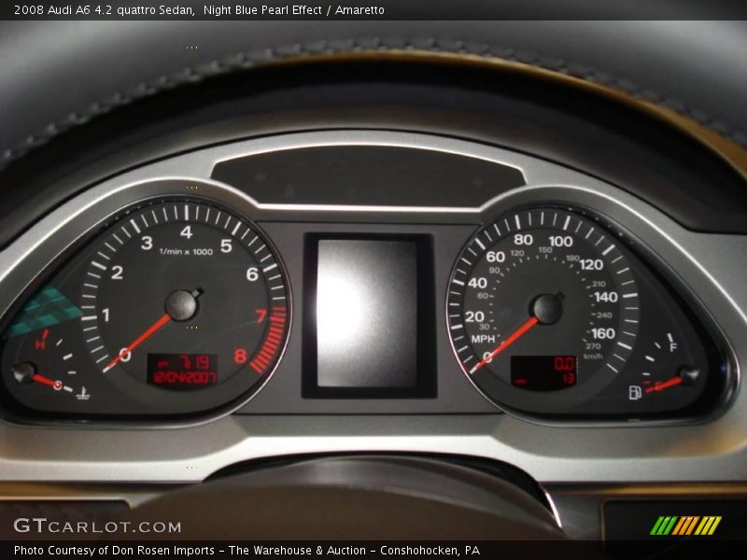Viewport: 747px width, 560px height.
Task: Click the speedometer center hub
Action: tap(548, 309)
